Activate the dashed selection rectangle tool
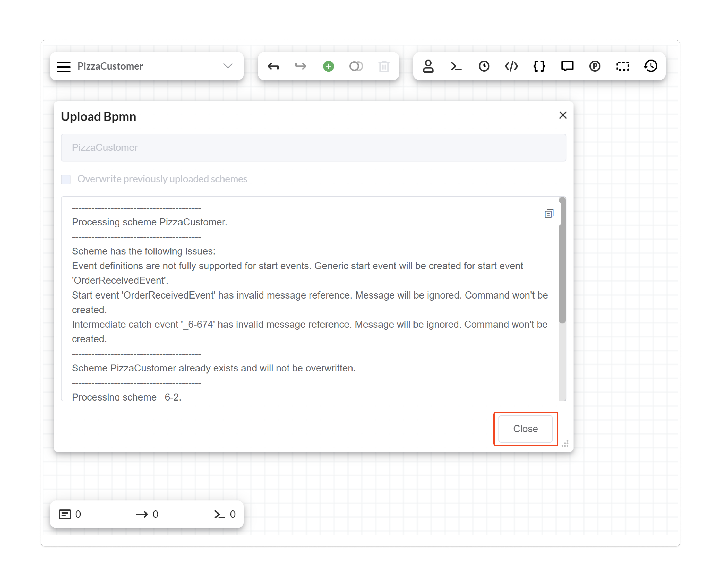The height and width of the screenshot is (588, 721). (x=622, y=66)
